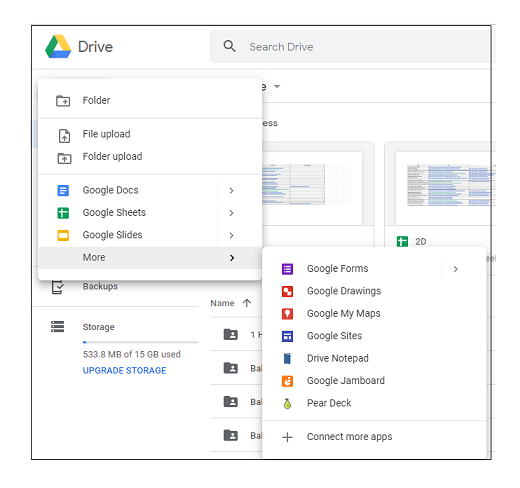This screenshot has width=520, height=488.
Task: Choose File upload menu item
Action: (150, 134)
